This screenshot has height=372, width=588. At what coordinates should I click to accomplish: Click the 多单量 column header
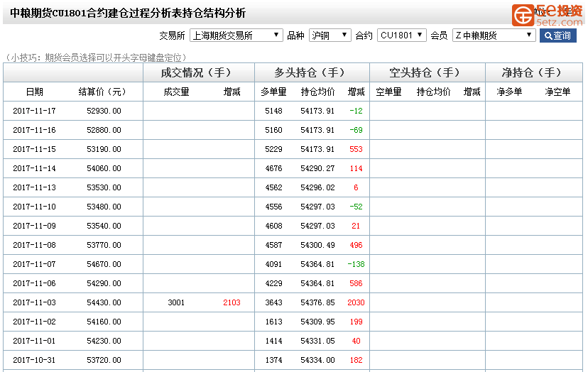coord(273,92)
